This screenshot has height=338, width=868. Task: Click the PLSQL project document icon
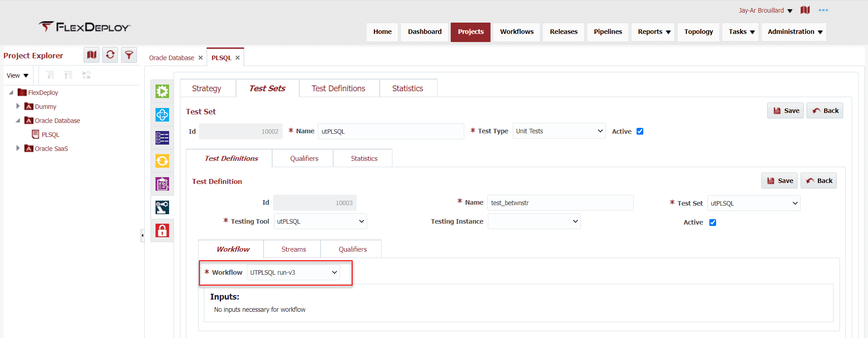click(x=35, y=134)
